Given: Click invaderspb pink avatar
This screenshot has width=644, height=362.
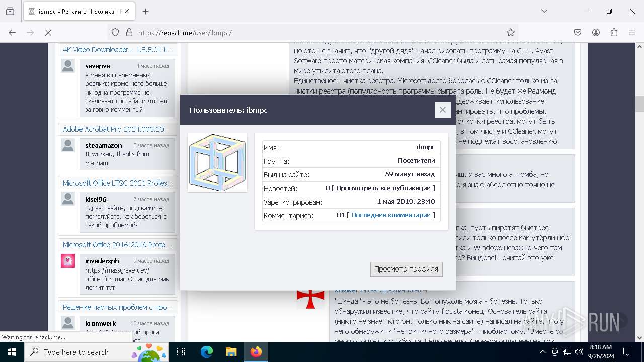Looking at the screenshot, I should tap(68, 261).
